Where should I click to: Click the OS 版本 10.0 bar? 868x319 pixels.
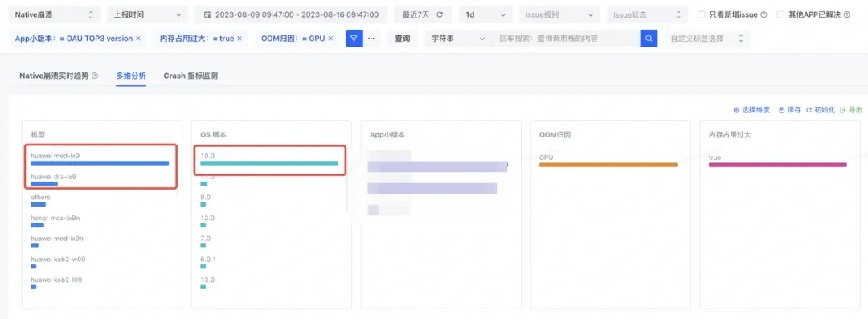coord(269,163)
